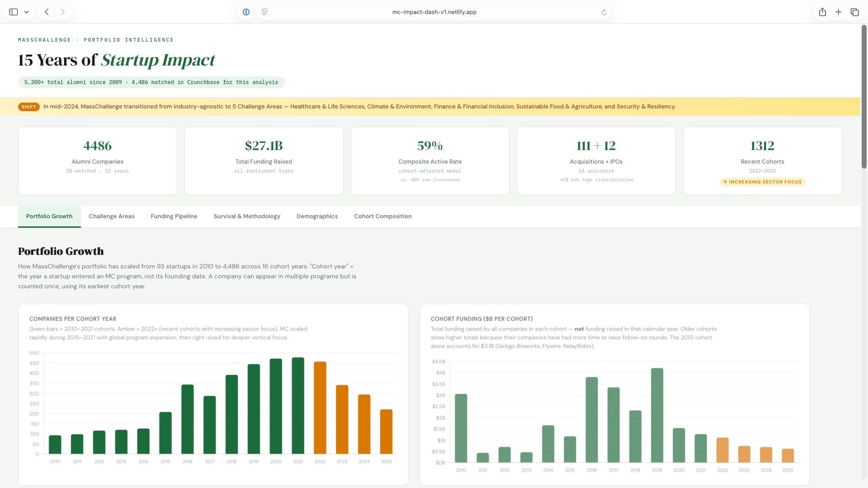Open the Share icon

point(822,12)
